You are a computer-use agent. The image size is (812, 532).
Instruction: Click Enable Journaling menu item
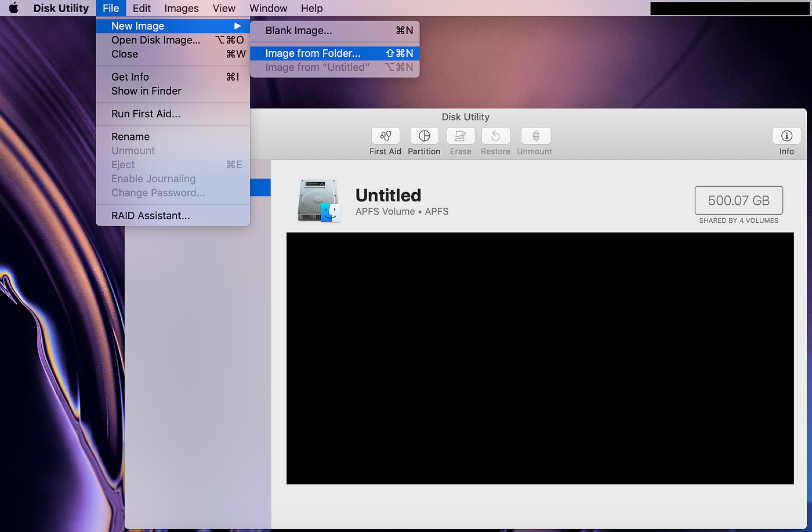(x=173, y=179)
